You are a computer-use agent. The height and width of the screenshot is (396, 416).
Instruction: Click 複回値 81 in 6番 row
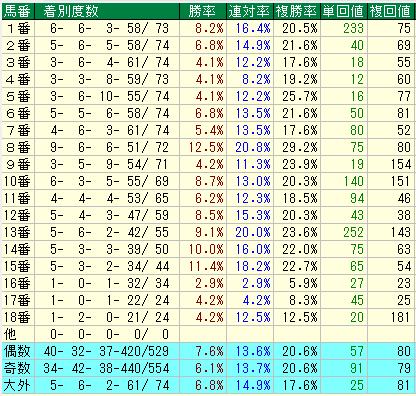coord(404,114)
